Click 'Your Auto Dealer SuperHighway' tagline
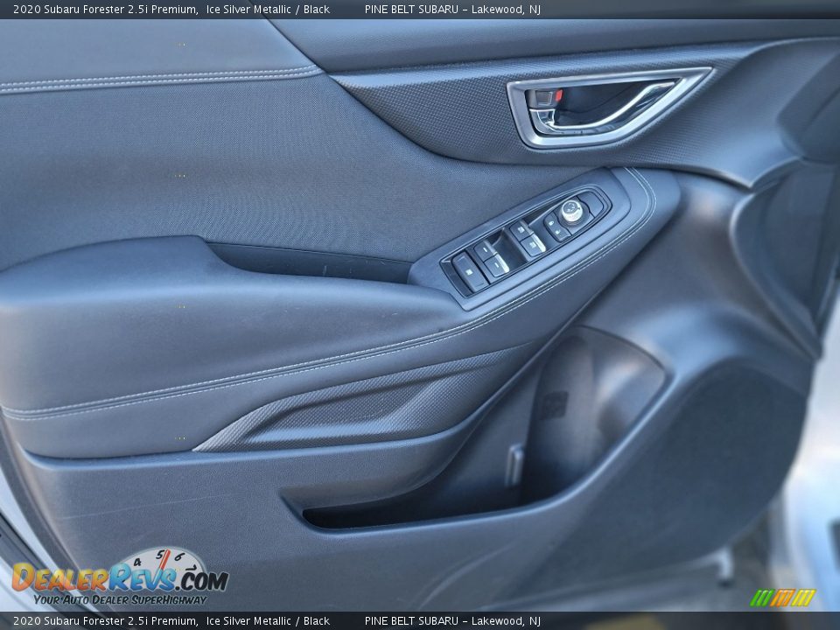Screen dimensions: 840x630 [120, 600]
